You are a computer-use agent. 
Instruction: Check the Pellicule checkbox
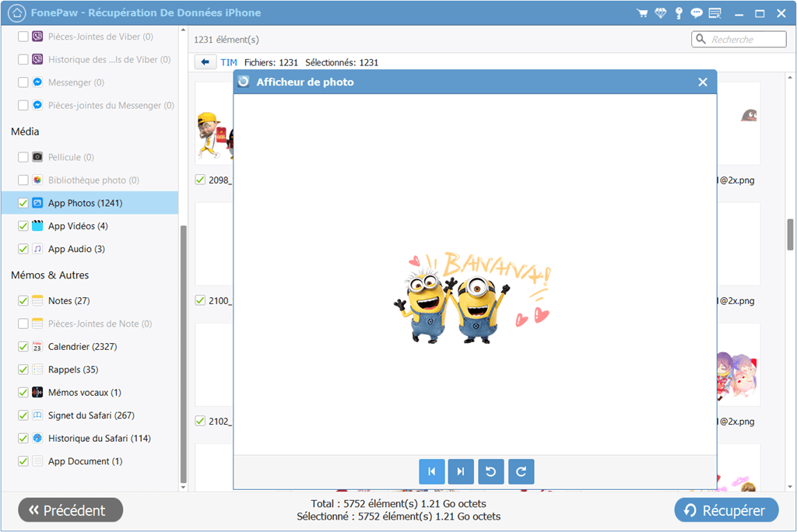point(23,157)
